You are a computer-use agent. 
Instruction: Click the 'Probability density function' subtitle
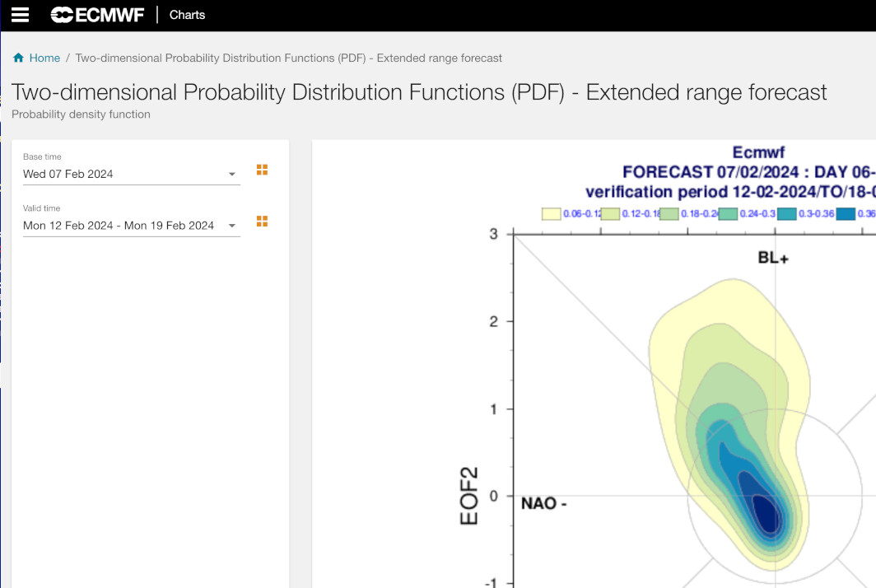pos(81,114)
